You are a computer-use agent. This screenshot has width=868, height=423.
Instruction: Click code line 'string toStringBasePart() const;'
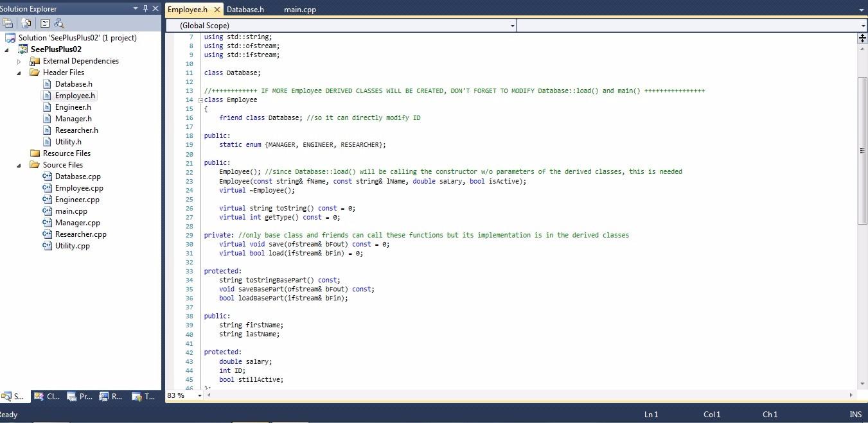(x=279, y=280)
